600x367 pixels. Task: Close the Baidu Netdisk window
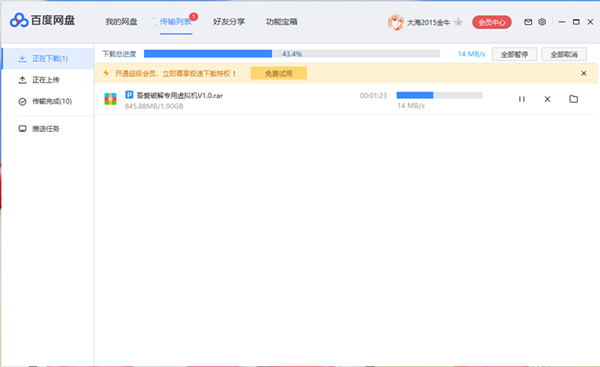click(590, 22)
